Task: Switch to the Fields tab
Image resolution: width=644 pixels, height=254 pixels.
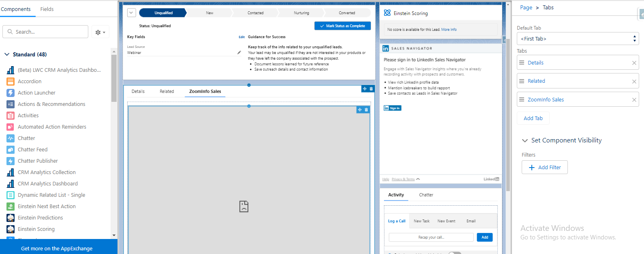Action: tap(47, 9)
